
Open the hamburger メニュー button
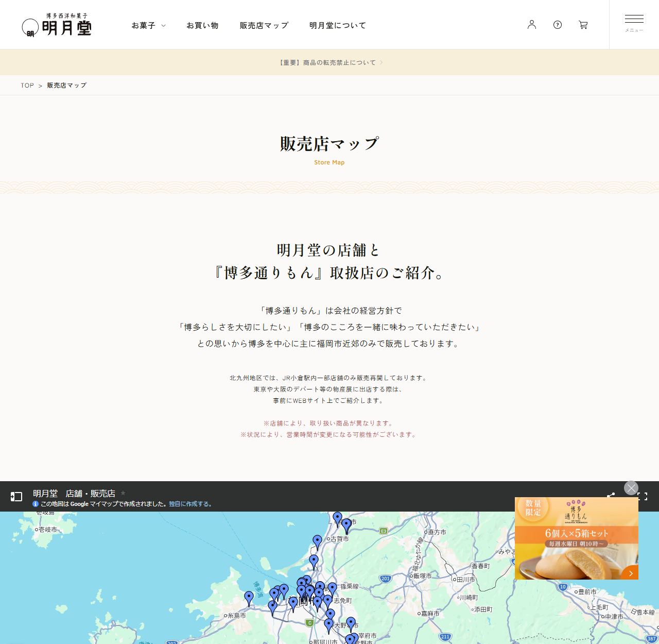pyautogui.click(x=634, y=24)
